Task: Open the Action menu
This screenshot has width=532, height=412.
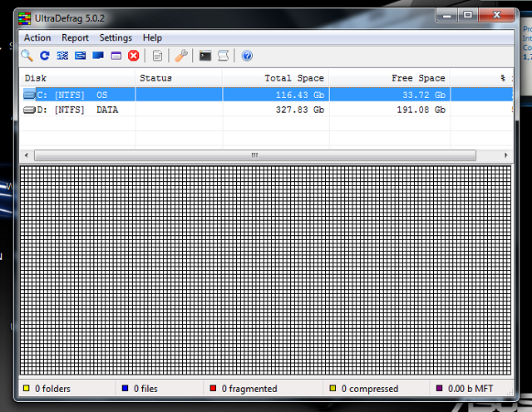Action: click(x=37, y=37)
